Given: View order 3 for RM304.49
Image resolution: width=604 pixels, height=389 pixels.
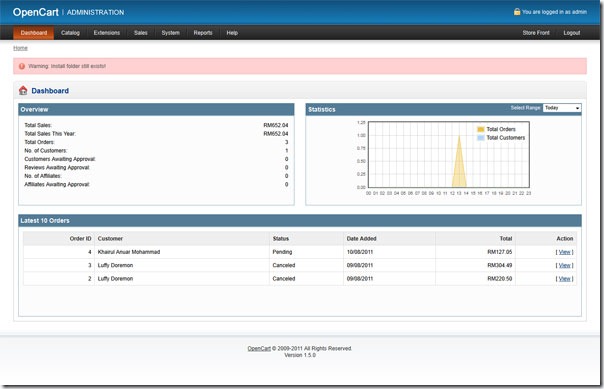Looking at the screenshot, I should click(564, 265).
